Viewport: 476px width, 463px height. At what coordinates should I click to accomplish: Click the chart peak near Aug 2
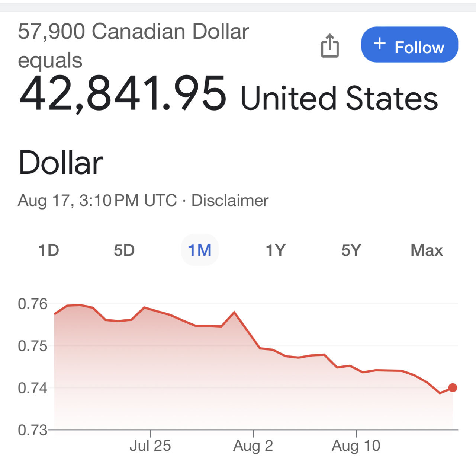[234, 312]
